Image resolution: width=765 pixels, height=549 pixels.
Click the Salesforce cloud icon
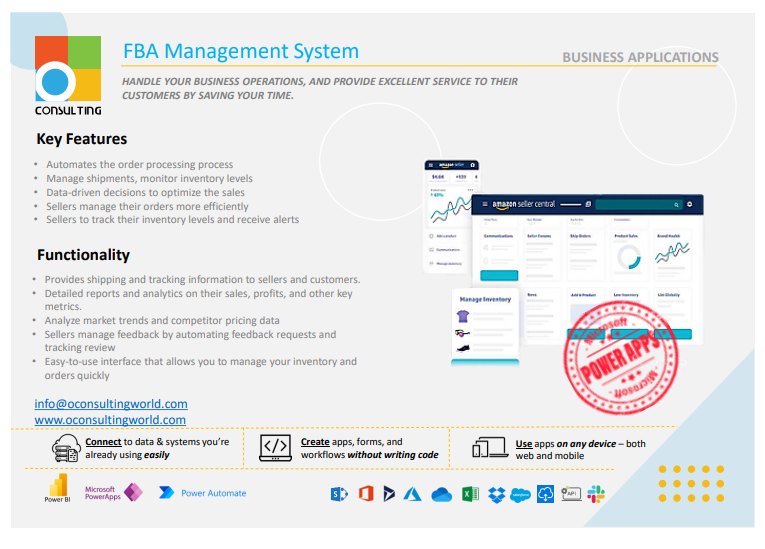pyautogui.click(x=520, y=495)
